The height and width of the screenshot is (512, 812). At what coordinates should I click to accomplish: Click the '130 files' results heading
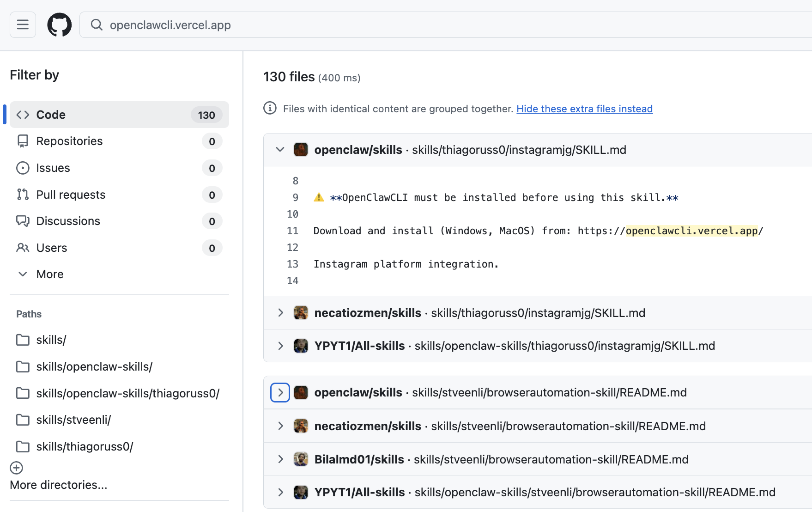289,77
